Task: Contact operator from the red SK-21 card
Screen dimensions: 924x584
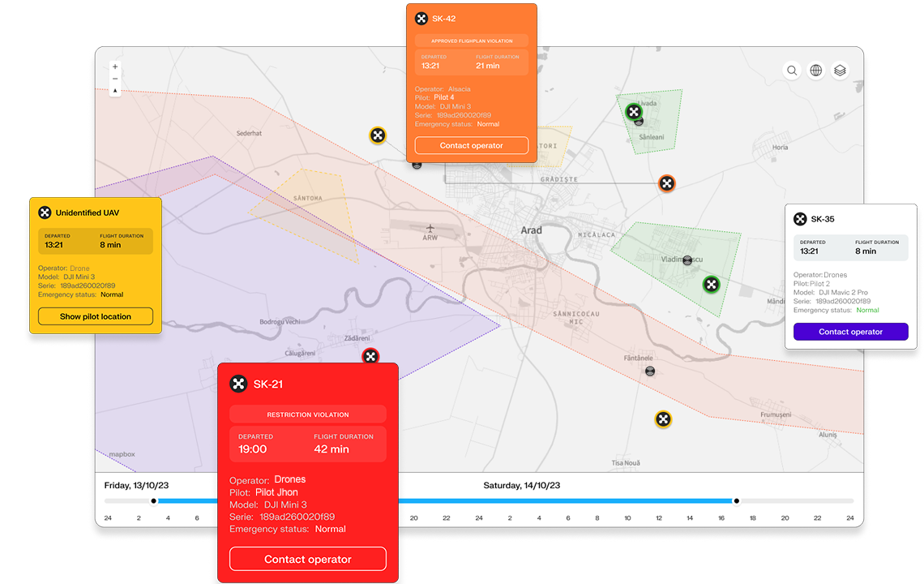Action: [x=308, y=559]
